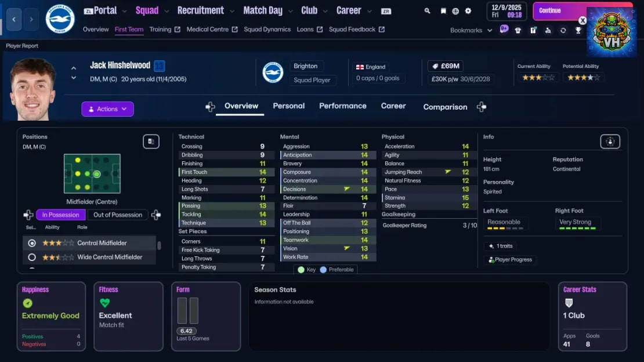Screen dimensions: 644x362
Task: Expand the Recruitment menu dropdown arrow
Action: tap(232, 12)
